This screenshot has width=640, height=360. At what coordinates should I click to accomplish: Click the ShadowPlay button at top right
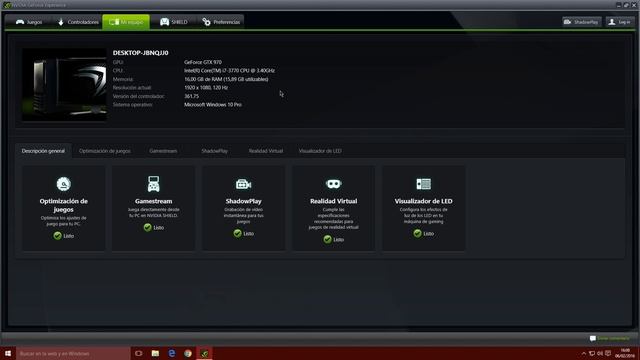coord(582,22)
